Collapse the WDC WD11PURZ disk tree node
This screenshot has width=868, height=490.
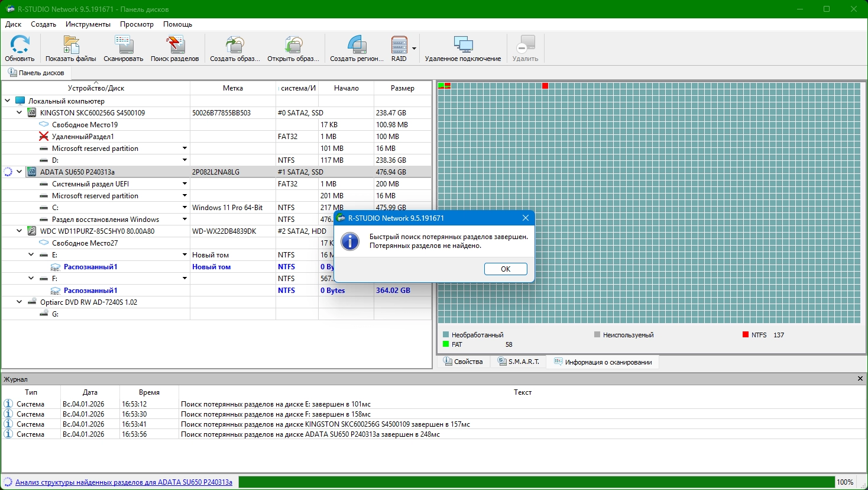pos(20,231)
